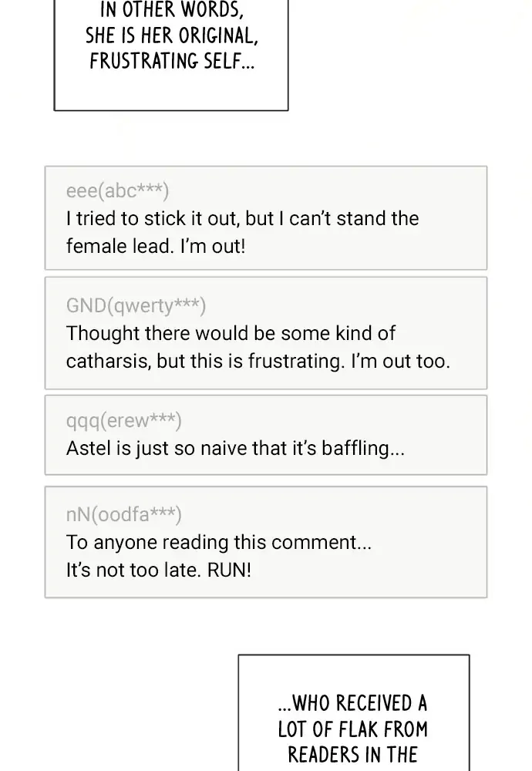
Task: Click the 'Thought there would be some kind of' line
Action: tap(230, 333)
